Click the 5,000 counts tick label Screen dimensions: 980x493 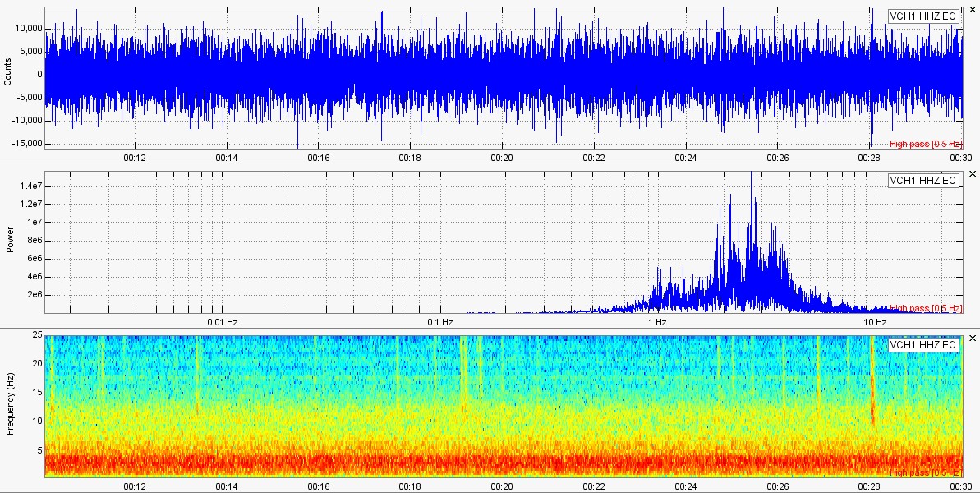pyautogui.click(x=30, y=51)
